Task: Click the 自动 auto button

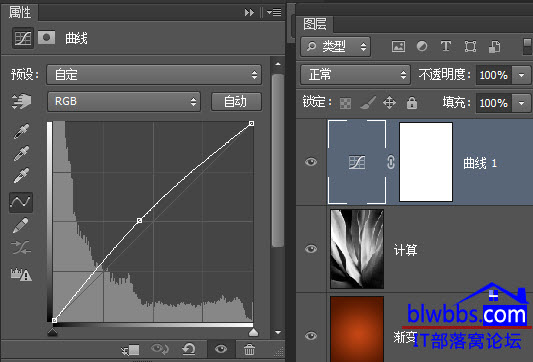Action: coord(236,101)
